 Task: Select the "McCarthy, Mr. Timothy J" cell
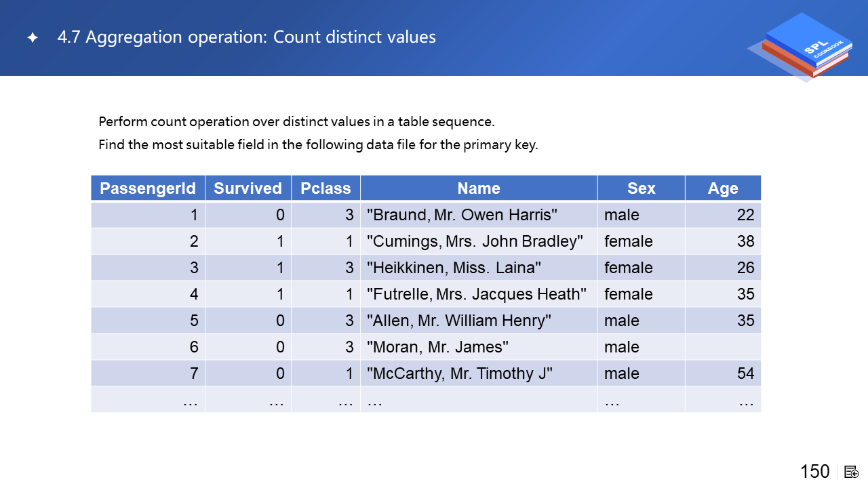pos(460,373)
